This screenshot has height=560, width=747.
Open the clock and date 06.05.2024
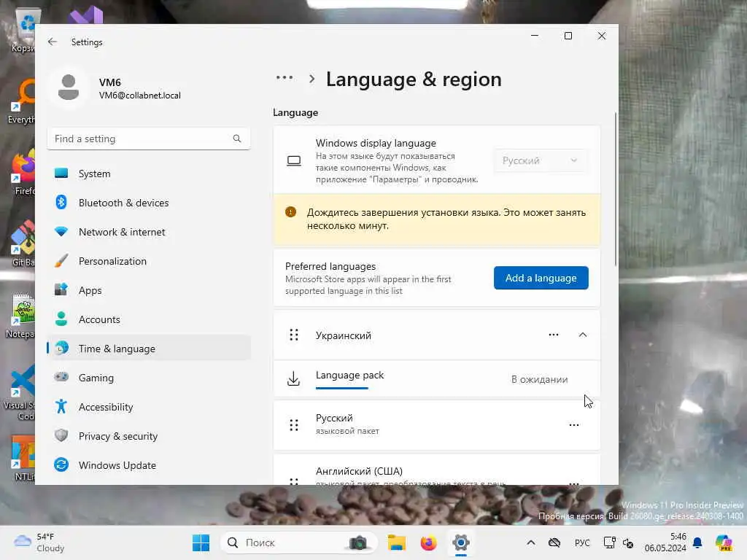(x=665, y=542)
